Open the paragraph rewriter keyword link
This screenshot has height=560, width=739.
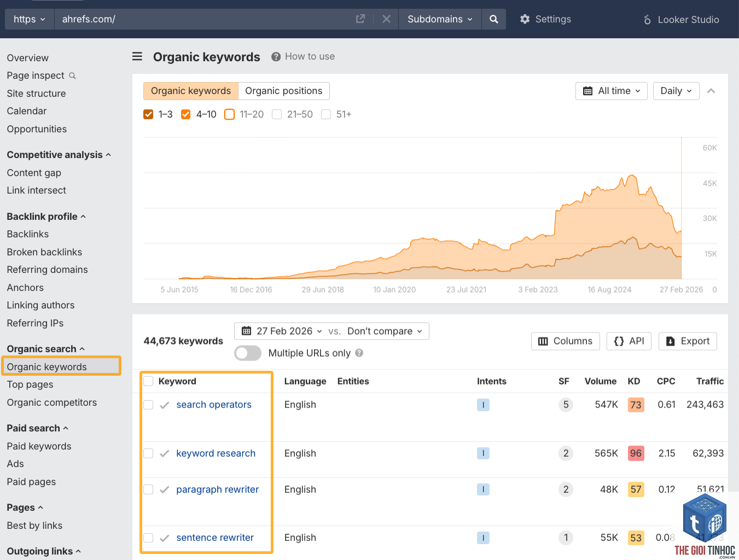pos(218,489)
